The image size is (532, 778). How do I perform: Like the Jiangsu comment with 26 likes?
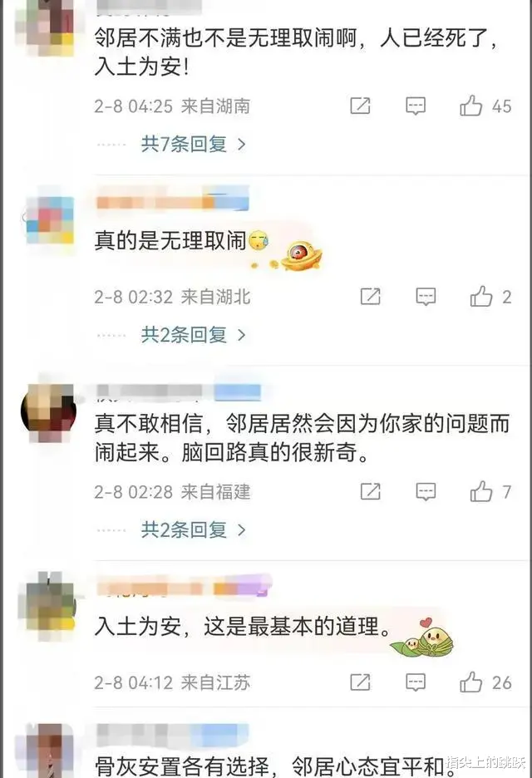click(470, 682)
